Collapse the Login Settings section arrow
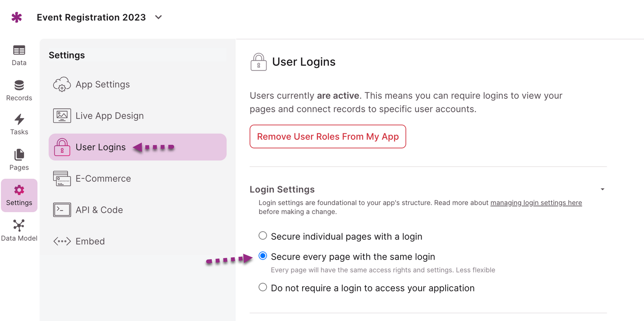The image size is (644, 321). point(602,190)
